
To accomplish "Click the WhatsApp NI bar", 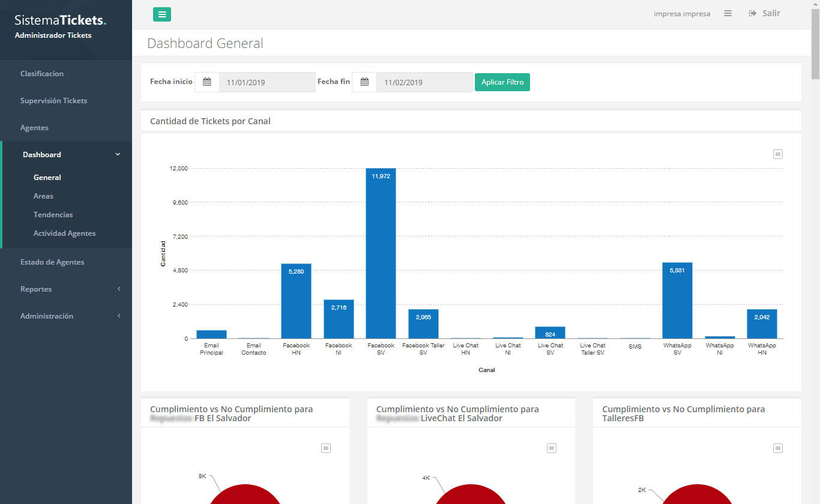I will coord(720,337).
